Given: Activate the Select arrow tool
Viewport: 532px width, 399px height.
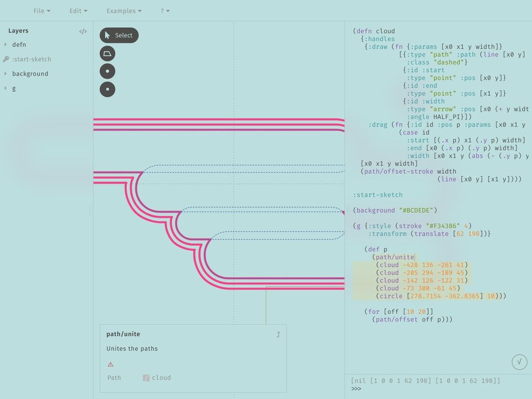Looking at the screenshot, I should [x=119, y=35].
